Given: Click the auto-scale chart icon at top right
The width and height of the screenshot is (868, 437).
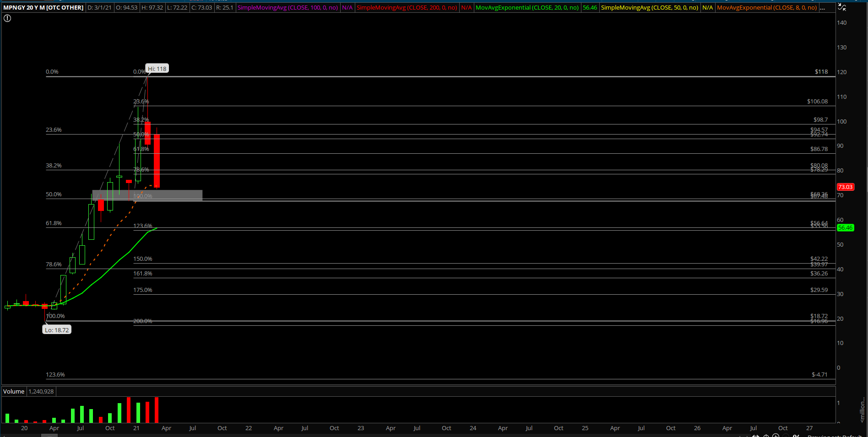Looking at the screenshot, I should [841, 7].
